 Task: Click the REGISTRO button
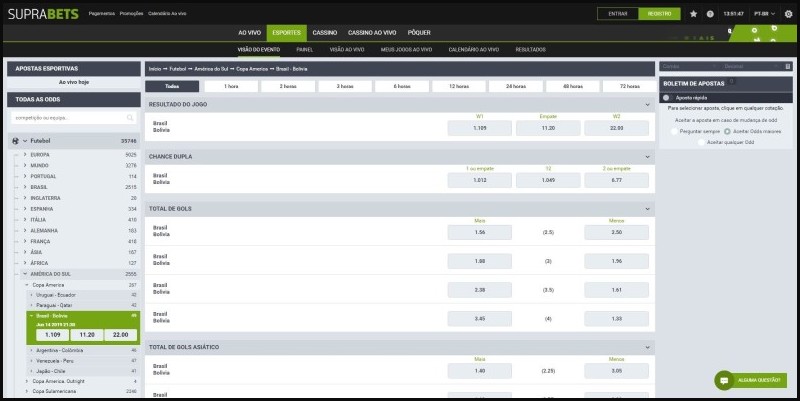click(x=659, y=14)
